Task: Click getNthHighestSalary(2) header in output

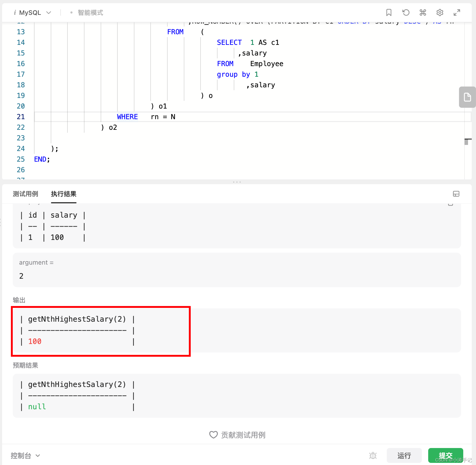Action: pyautogui.click(x=77, y=319)
